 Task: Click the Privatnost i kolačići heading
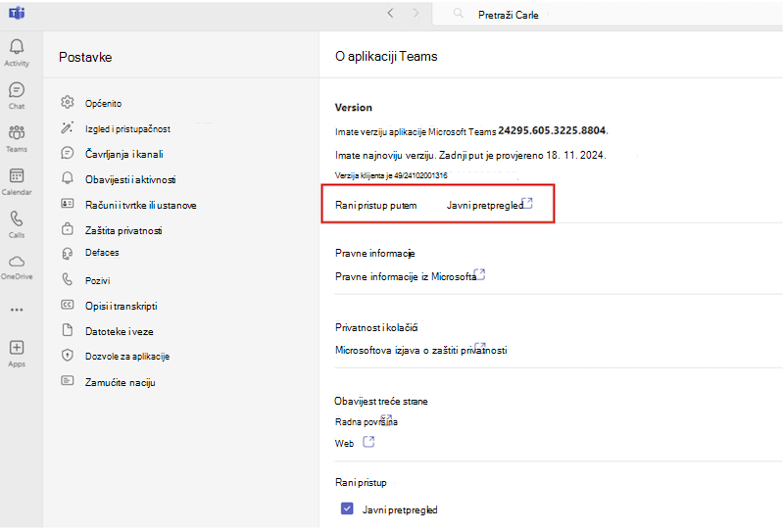(376, 327)
